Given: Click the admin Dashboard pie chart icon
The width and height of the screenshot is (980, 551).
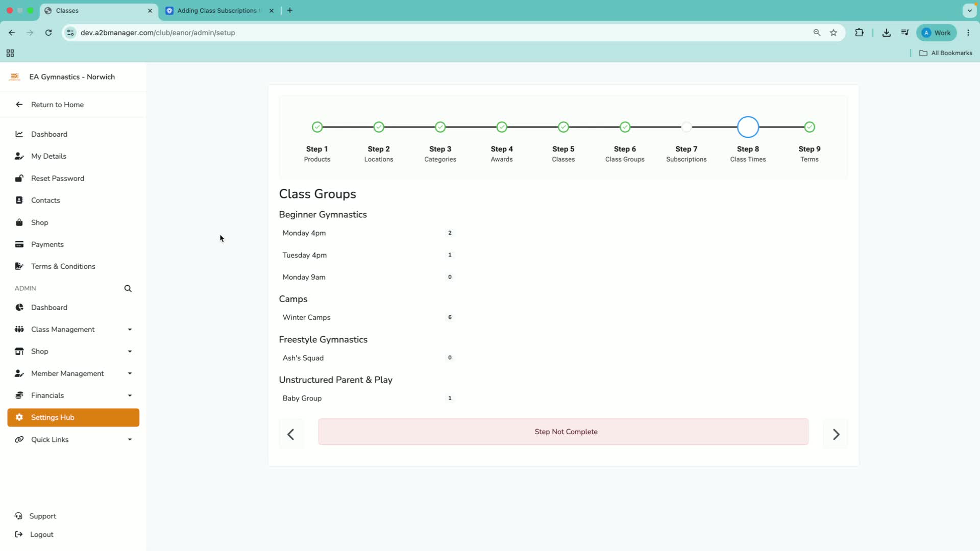Looking at the screenshot, I should (x=19, y=307).
